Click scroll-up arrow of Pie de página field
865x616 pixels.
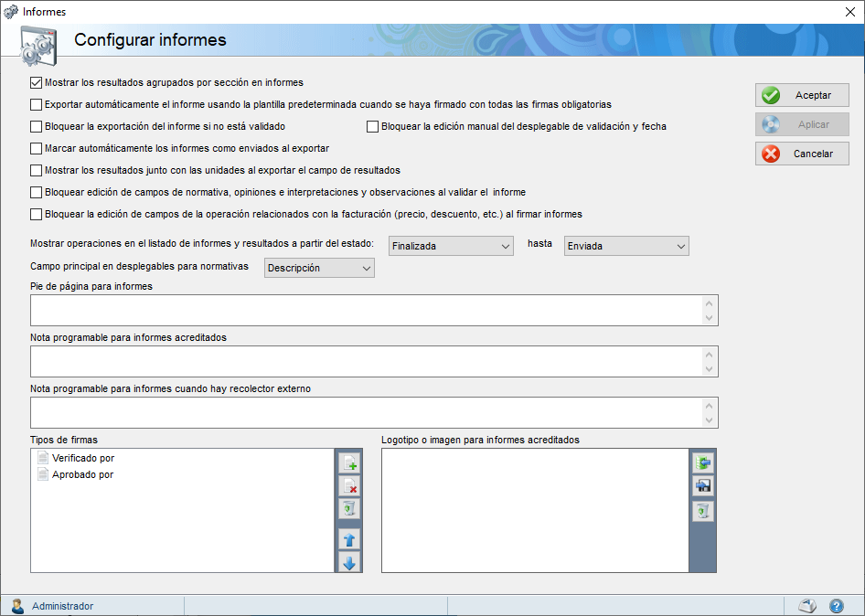click(710, 303)
